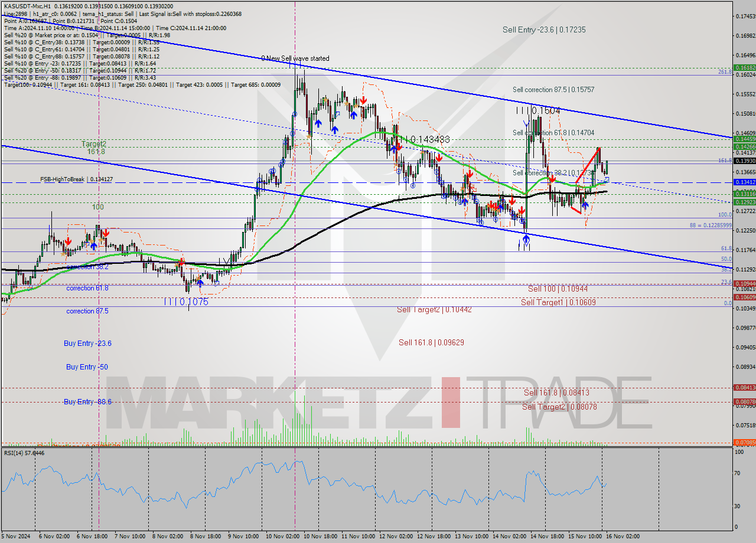This screenshot has height=543, width=756.
Task: Click the blue 0.13412 price tag on axis
Action: point(744,182)
